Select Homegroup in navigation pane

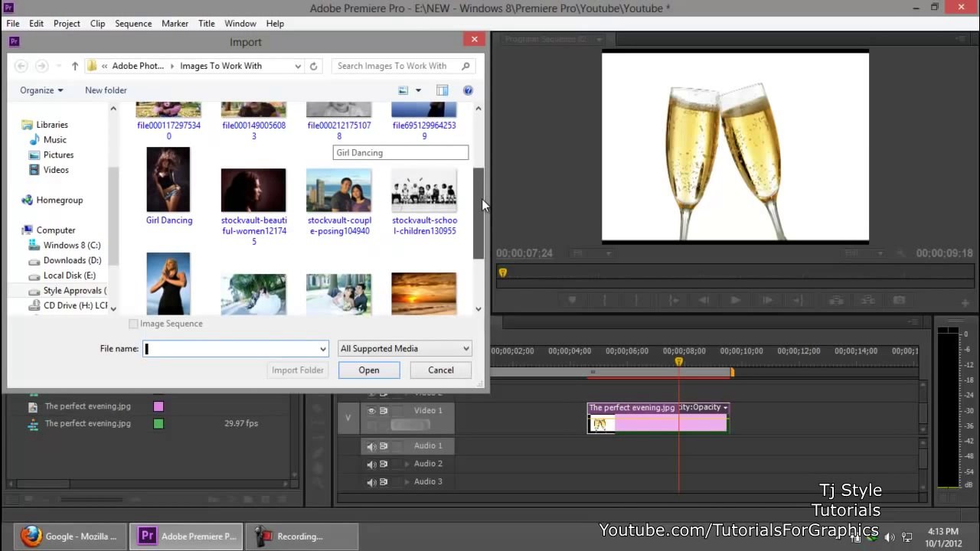[x=59, y=201]
